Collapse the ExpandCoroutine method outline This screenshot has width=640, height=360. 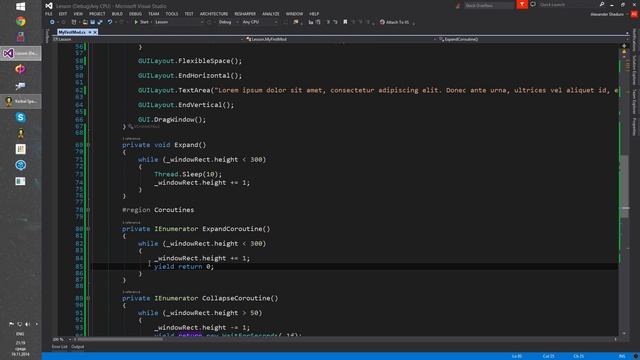pos(89,229)
